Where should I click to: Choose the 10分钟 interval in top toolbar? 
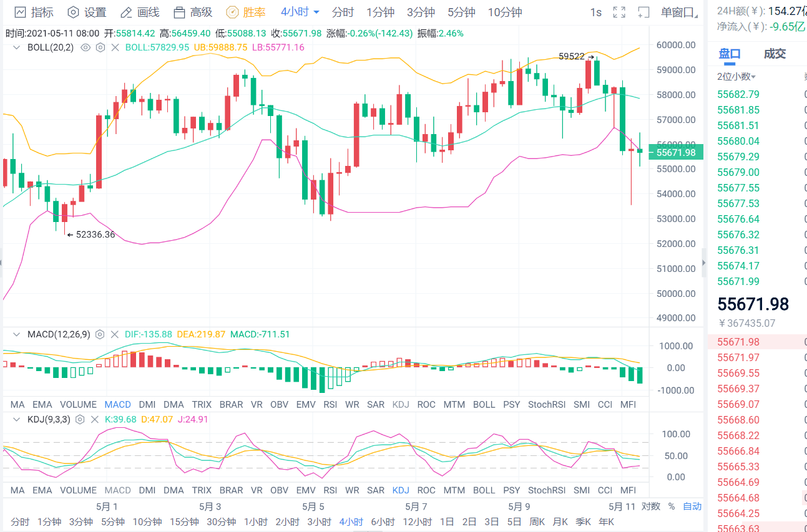(504, 12)
